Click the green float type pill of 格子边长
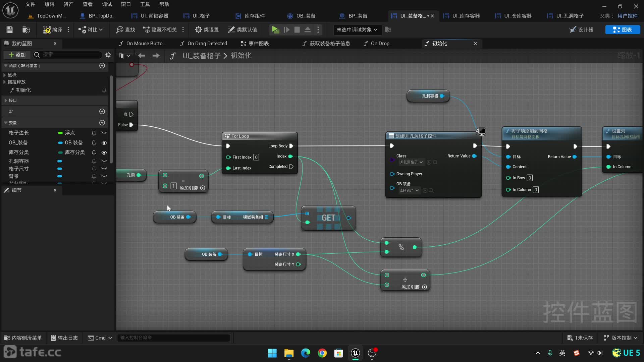644x362 pixels. (x=60, y=133)
